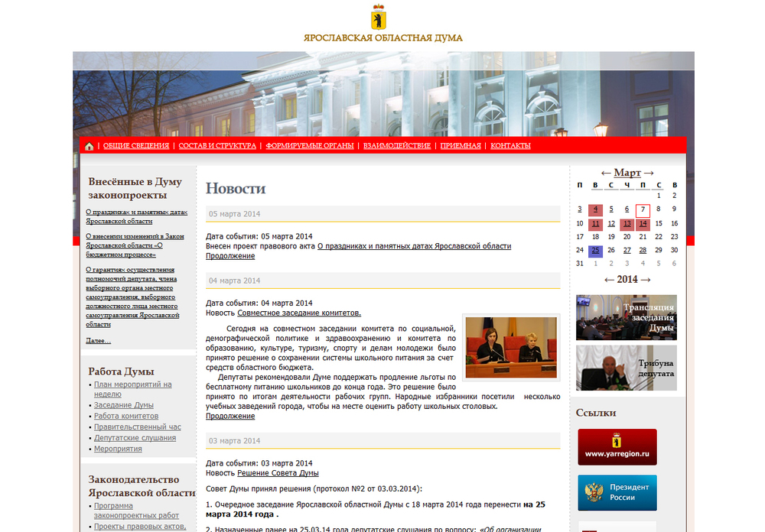
Task: Open the Трибуна депутата thumbnail
Action: click(x=627, y=368)
